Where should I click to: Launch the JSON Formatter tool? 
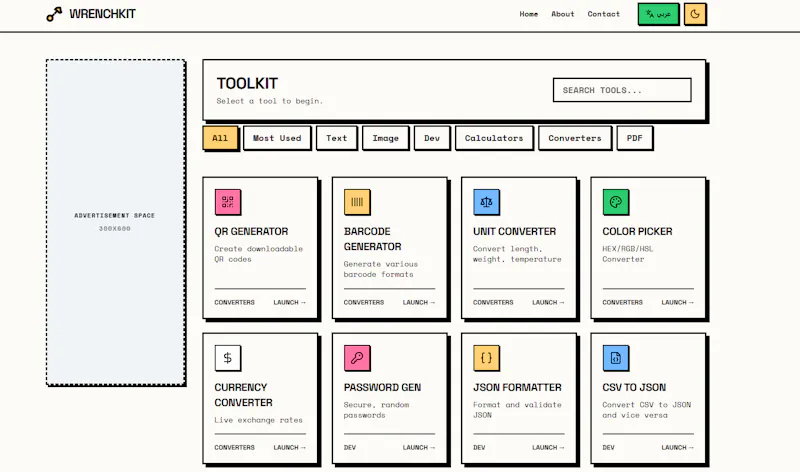[548, 448]
